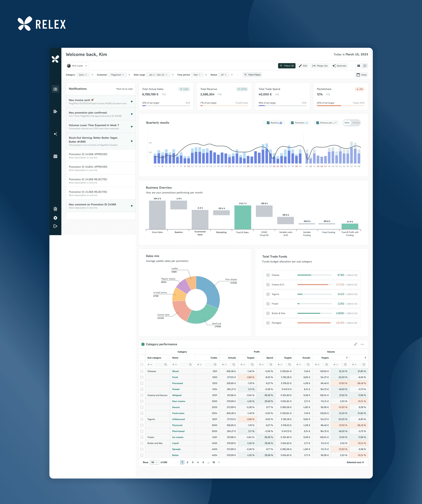Click the logout icon in sidebar
Screen dimensions: 422x504
[55, 226]
